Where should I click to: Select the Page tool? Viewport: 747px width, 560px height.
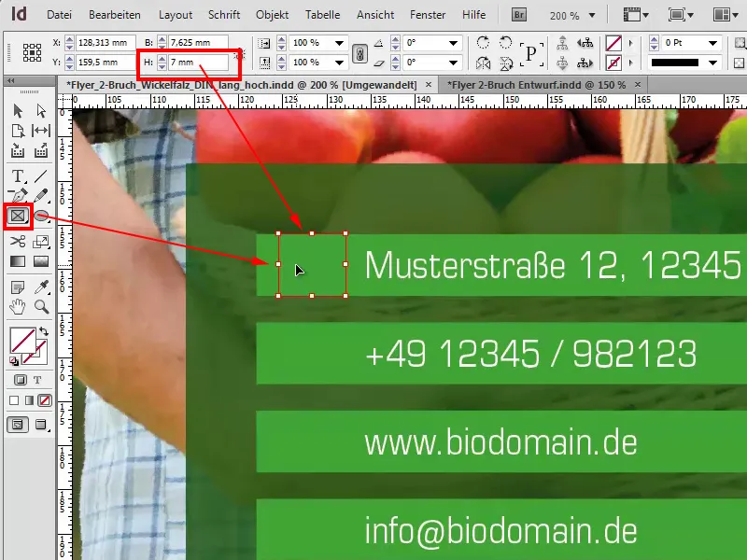click(x=18, y=131)
